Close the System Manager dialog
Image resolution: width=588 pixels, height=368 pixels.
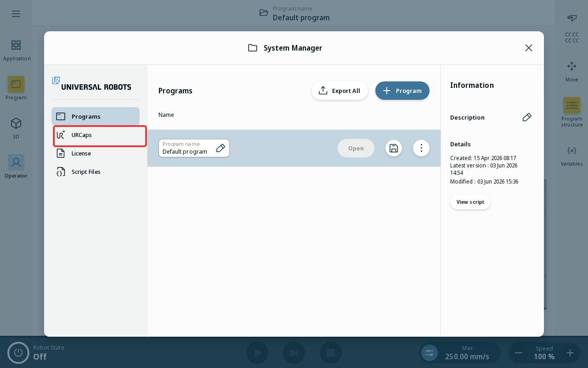529,48
